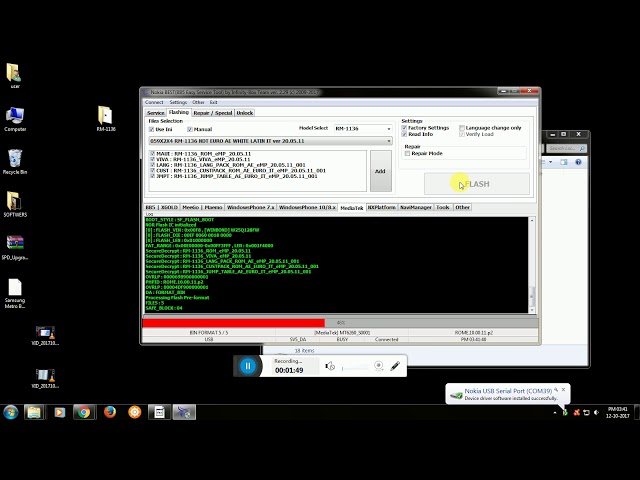Select the RM-1136 folder on desktop
The width and height of the screenshot is (640, 480).
tap(106, 118)
